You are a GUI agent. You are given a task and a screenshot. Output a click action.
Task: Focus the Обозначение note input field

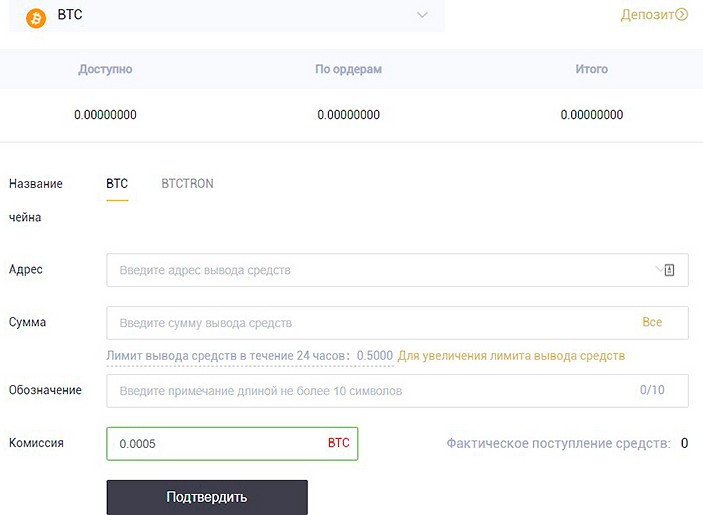(397, 391)
